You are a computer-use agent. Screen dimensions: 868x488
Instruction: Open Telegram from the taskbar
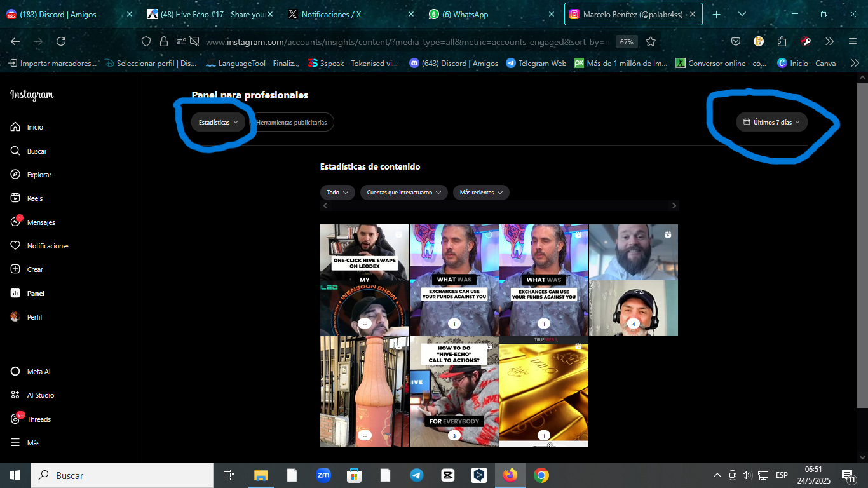(417, 475)
